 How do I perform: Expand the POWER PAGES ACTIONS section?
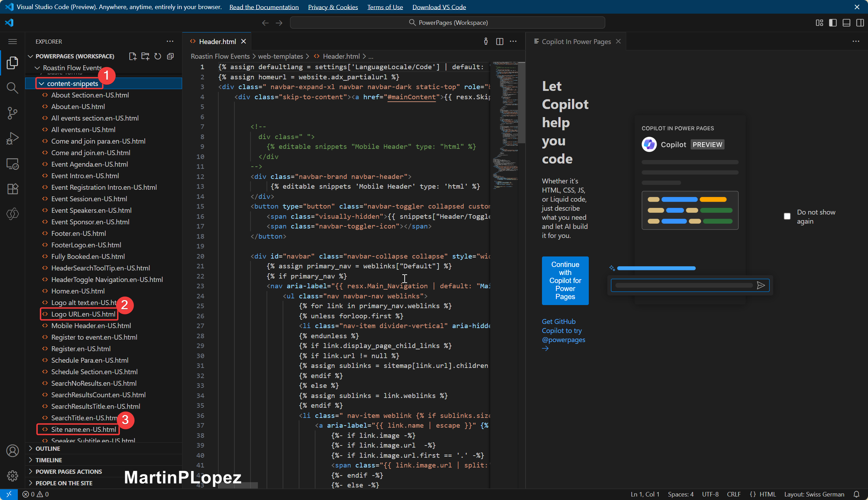click(68, 472)
